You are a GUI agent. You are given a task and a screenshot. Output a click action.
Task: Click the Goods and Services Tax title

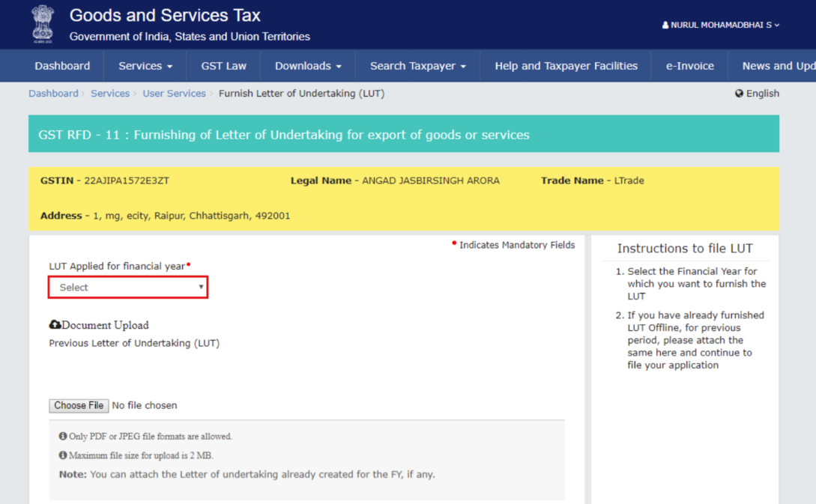165,16
